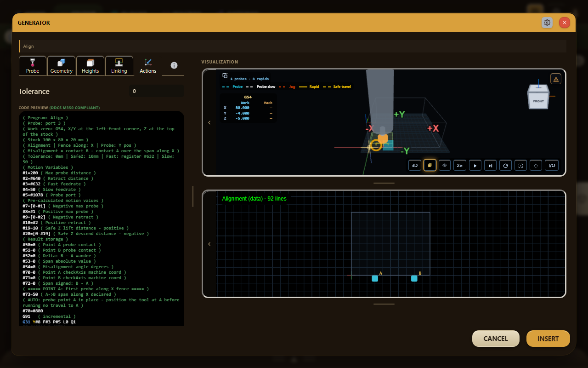Screen dimensions: 588x368
Task: Click the 'Rapid' legend entry
Action: tap(310, 86)
